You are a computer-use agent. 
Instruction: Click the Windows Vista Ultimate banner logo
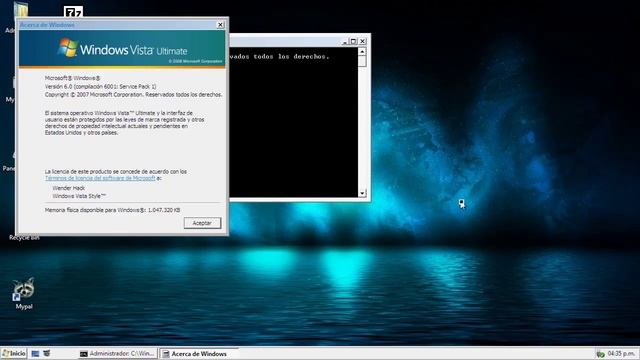tap(122, 49)
